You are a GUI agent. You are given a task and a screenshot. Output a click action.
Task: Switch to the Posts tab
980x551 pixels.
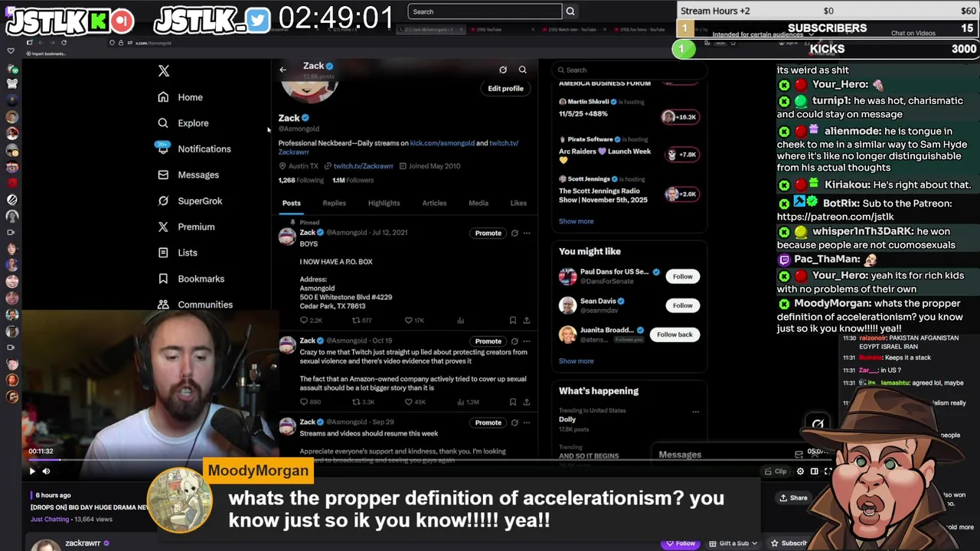click(x=291, y=204)
